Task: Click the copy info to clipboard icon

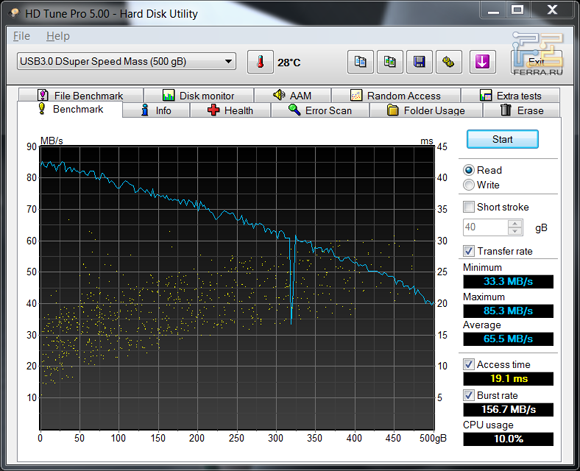Action: coord(360,62)
